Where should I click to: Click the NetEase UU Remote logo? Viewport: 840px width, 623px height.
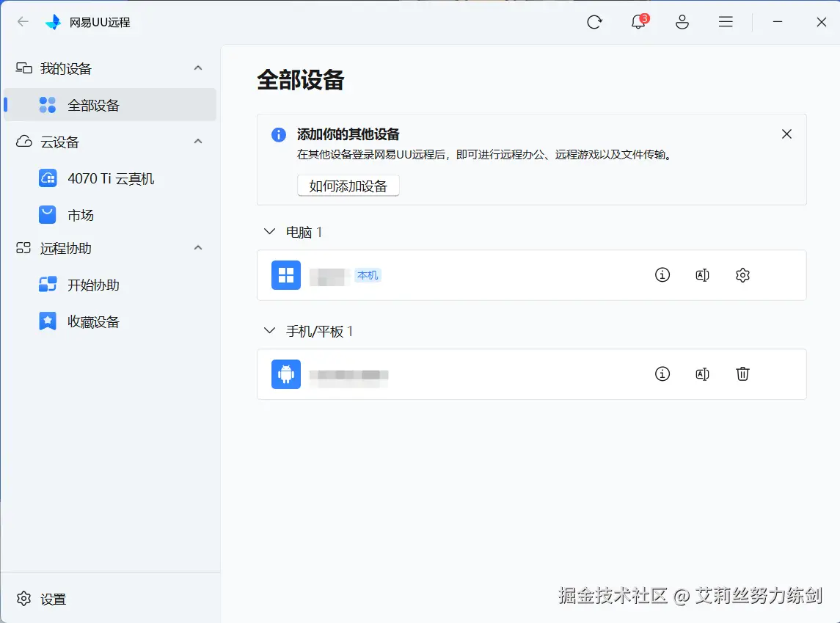(53, 22)
